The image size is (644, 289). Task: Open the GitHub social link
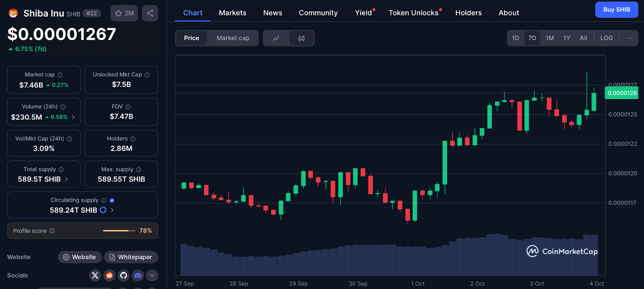tap(124, 275)
